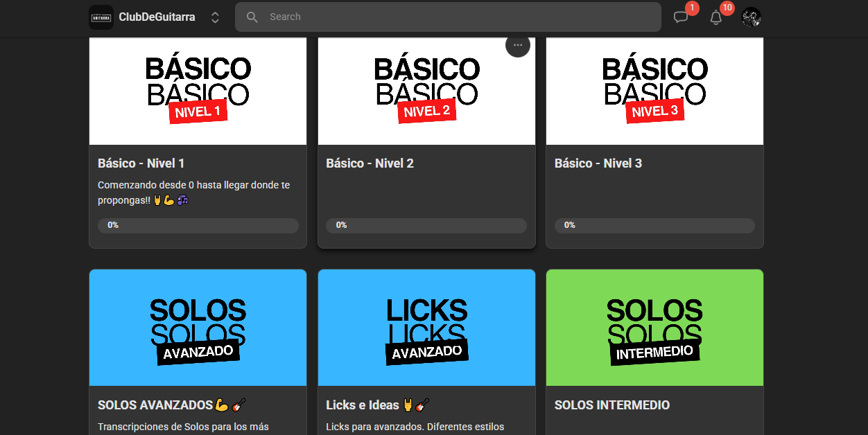Screen dimensions: 868x435
Task: Click the magnifying glass search icon
Action: coord(252,17)
